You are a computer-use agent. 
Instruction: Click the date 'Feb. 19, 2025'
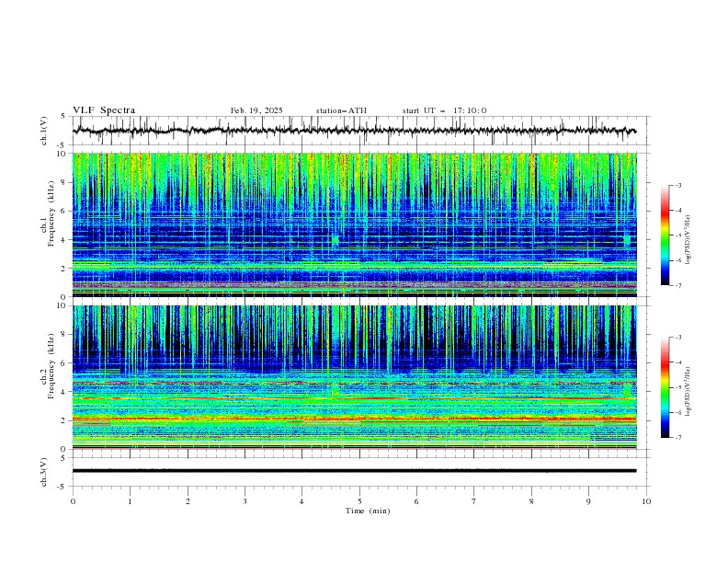tap(256, 110)
